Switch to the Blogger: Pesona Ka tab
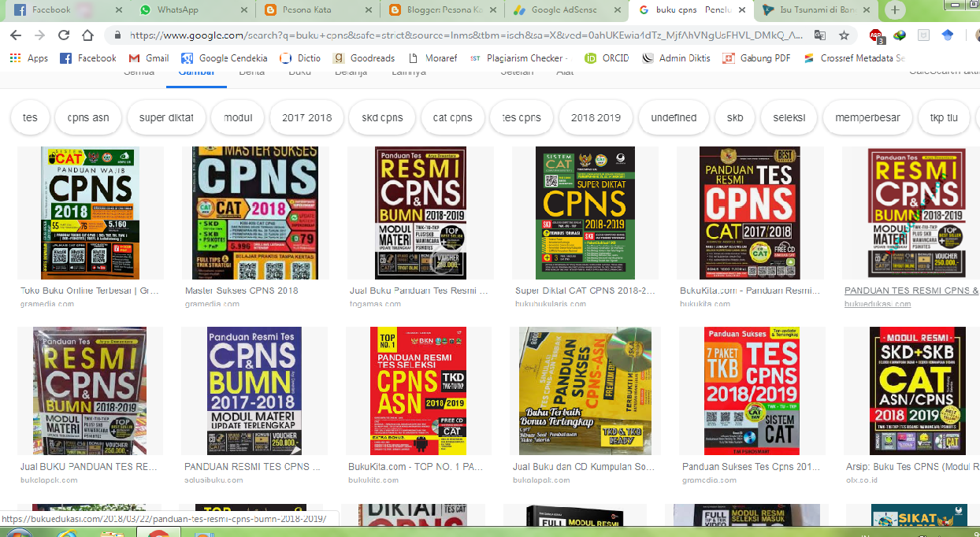Screen dimensions: 980x537 point(442,10)
